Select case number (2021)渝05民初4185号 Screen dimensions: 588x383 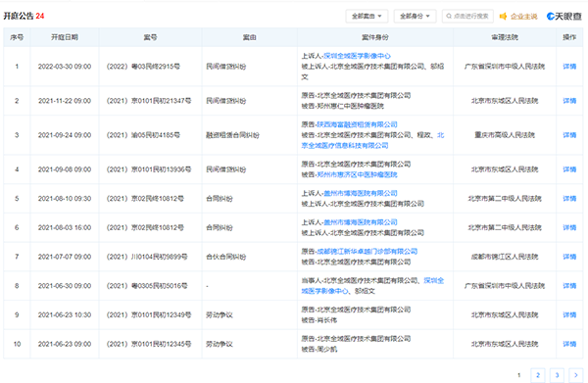click(x=143, y=135)
